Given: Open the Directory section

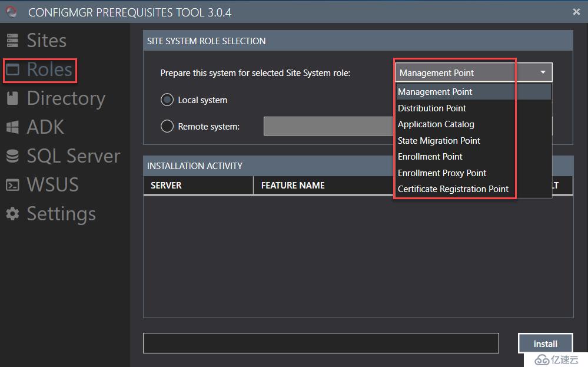Looking at the screenshot, I should point(66,99).
